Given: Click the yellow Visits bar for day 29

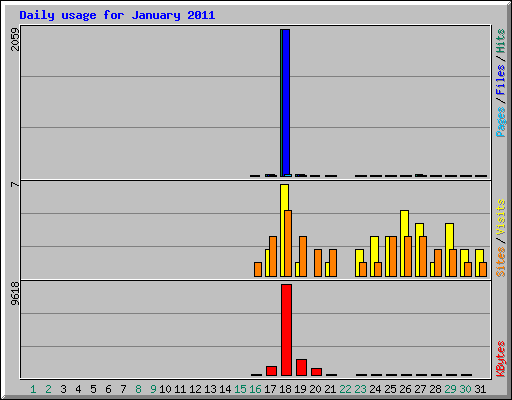Looking at the screenshot, I should [449, 236].
